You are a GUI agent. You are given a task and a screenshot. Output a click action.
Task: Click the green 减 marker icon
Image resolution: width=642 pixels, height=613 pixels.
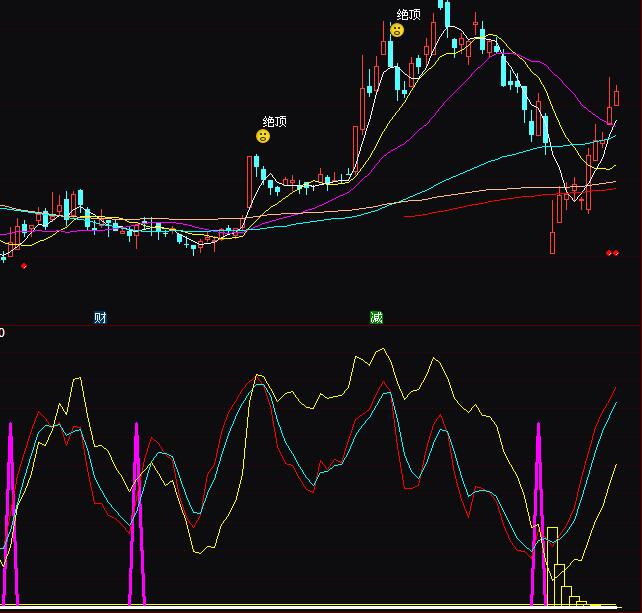coord(376,318)
